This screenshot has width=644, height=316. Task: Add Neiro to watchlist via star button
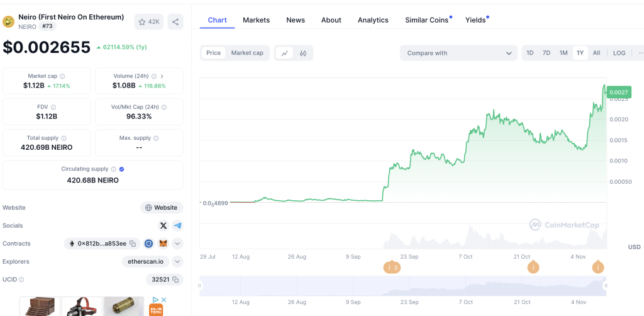pyautogui.click(x=148, y=22)
